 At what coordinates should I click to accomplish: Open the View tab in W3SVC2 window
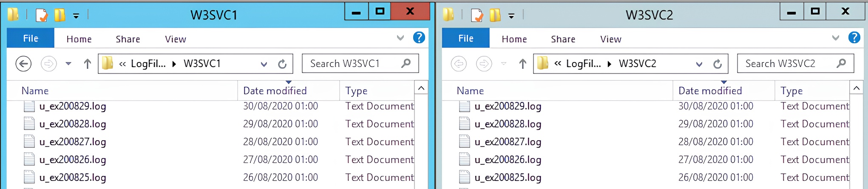pyautogui.click(x=611, y=39)
